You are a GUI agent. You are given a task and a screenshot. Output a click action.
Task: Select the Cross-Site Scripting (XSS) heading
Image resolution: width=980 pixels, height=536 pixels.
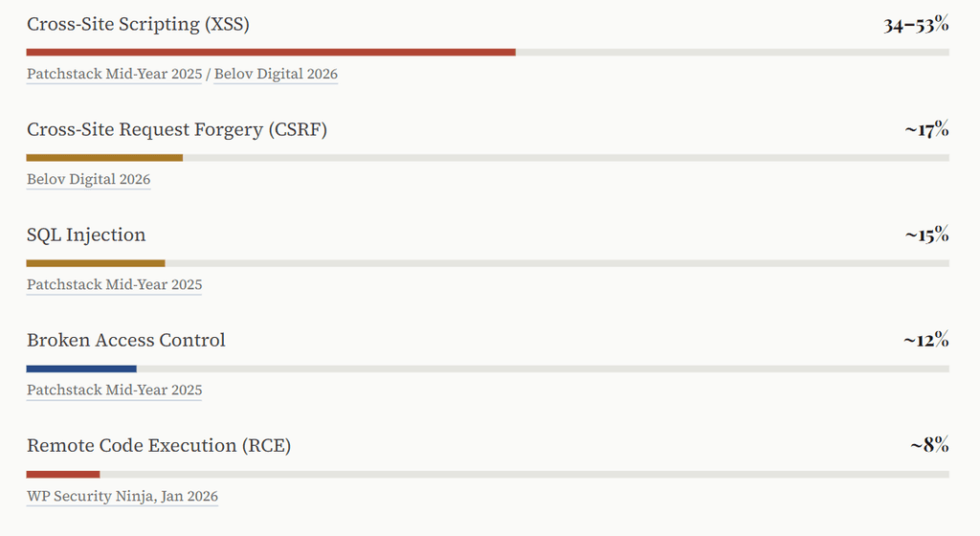tap(138, 25)
